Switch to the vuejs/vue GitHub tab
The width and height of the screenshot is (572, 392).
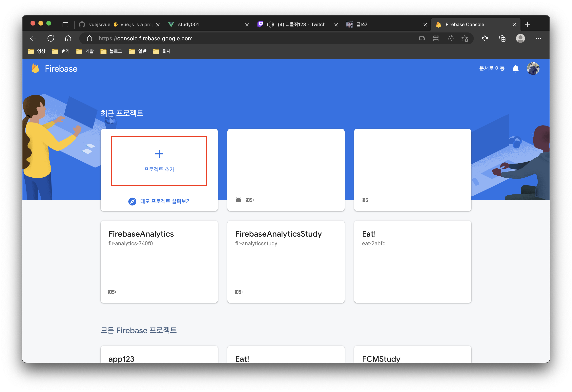pos(119,24)
